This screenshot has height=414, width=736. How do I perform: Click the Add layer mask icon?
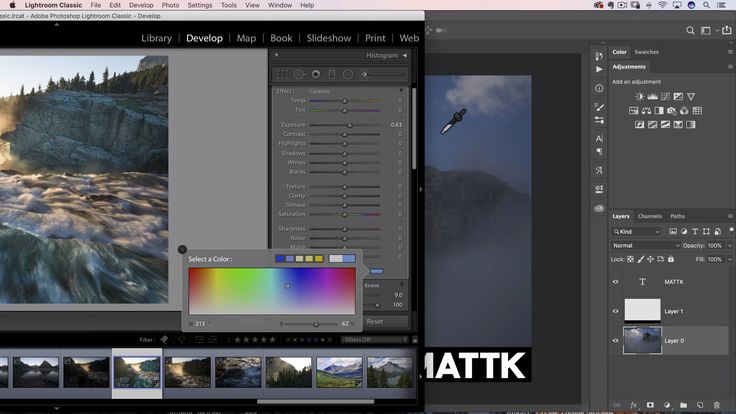(x=650, y=405)
